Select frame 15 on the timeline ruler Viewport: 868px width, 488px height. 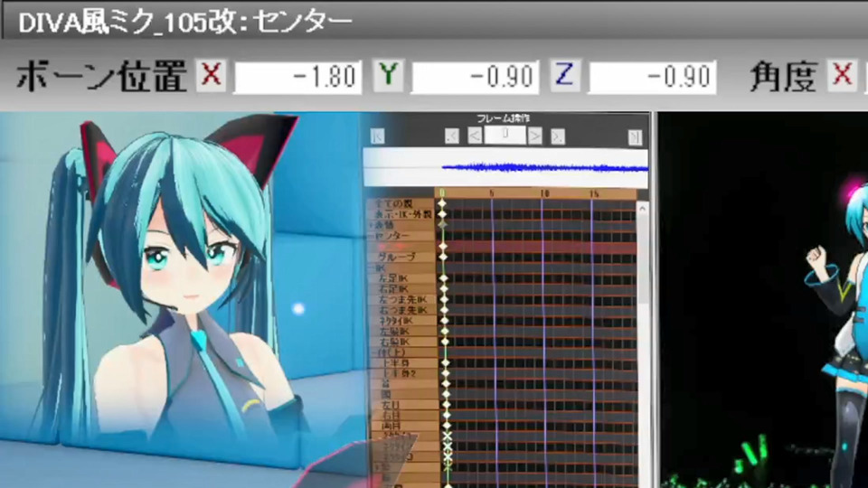(594, 193)
